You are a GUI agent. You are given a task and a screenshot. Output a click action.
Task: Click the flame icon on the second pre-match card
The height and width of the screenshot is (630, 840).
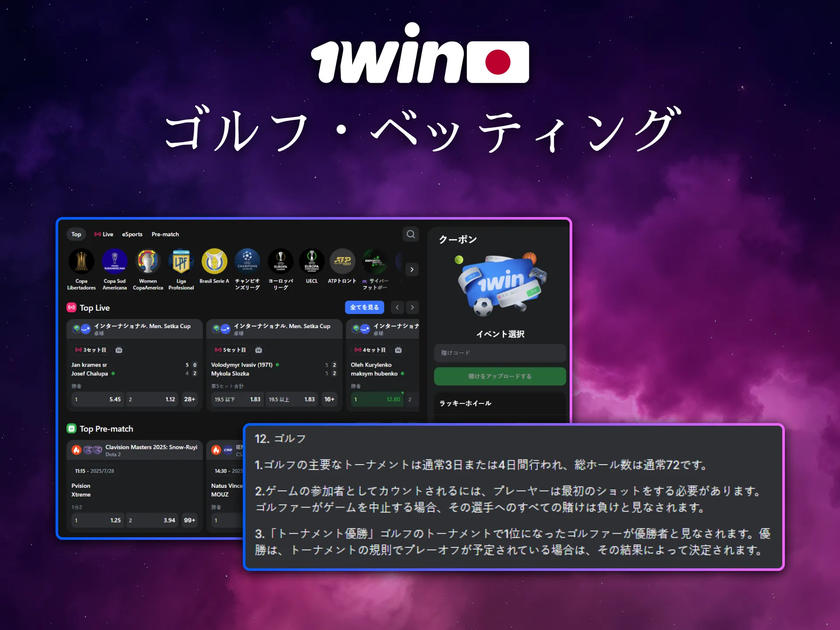pos(216,450)
